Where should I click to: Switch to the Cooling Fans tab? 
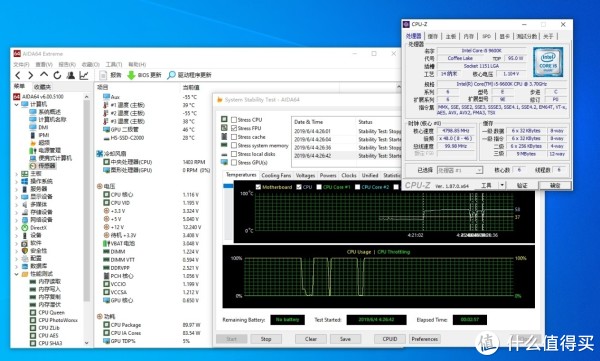pyautogui.click(x=276, y=175)
